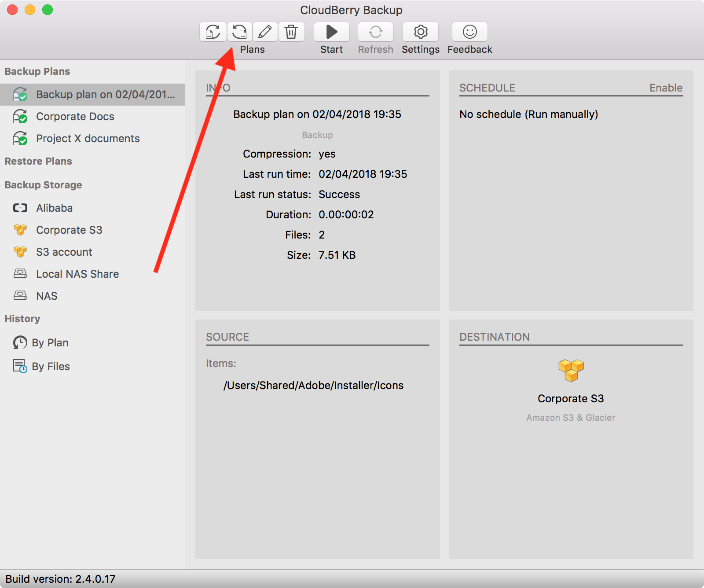
Task: Start the selected backup plan
Action: click(x=332, y=32)
